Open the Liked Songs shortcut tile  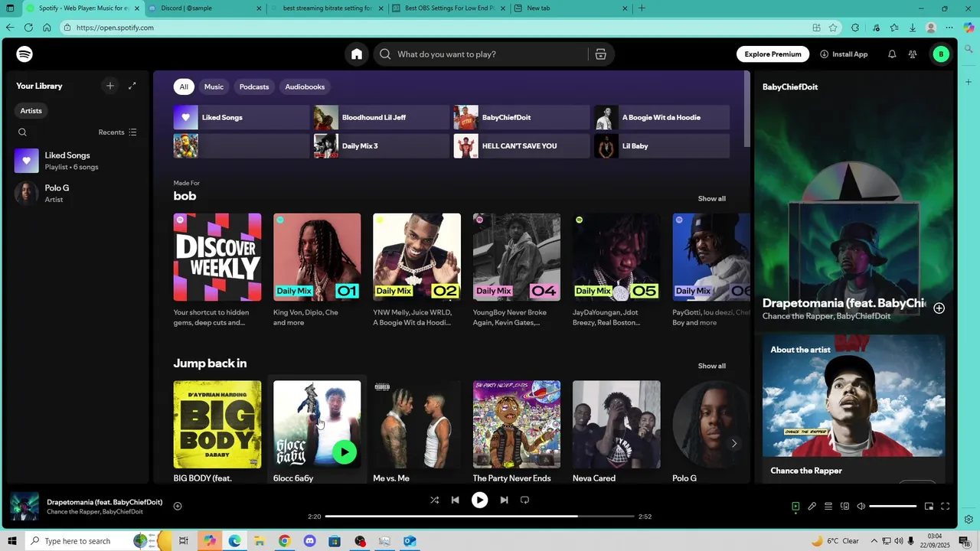point(241,118)
